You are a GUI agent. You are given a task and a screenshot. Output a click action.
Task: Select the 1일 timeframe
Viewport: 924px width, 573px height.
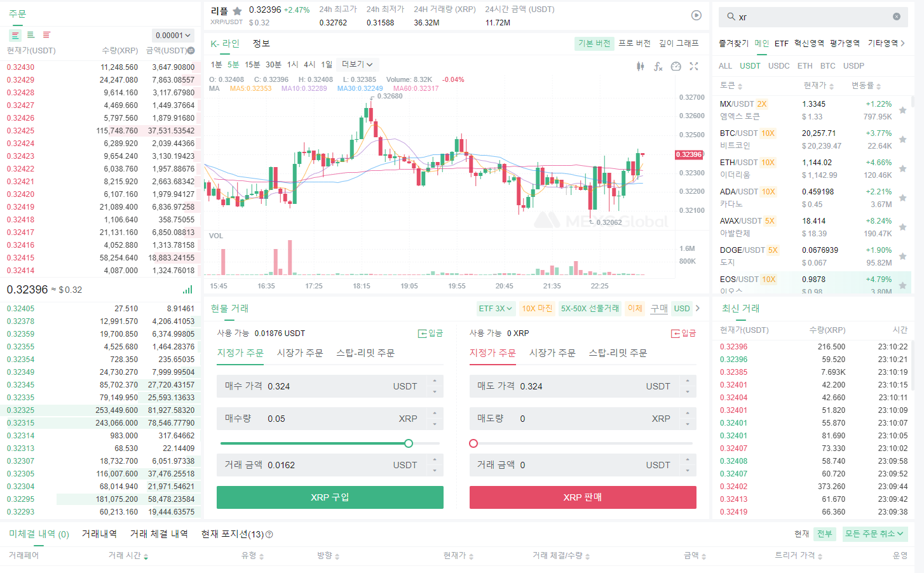pos(327,65)
